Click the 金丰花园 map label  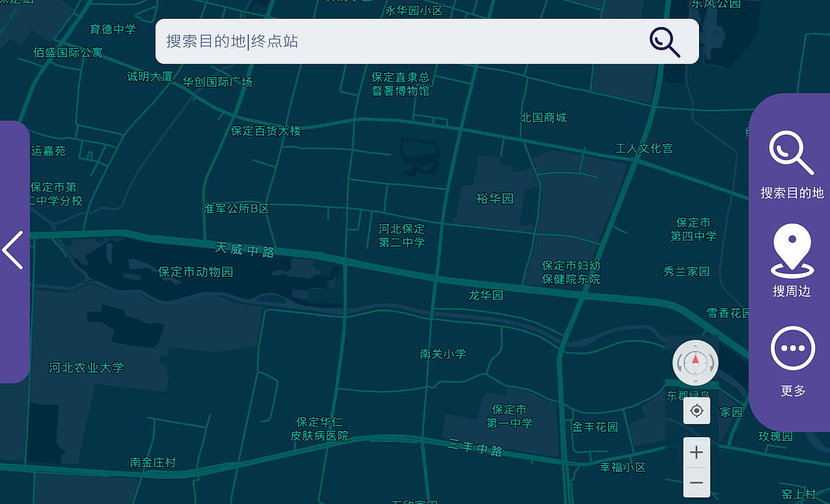(597, 426)
